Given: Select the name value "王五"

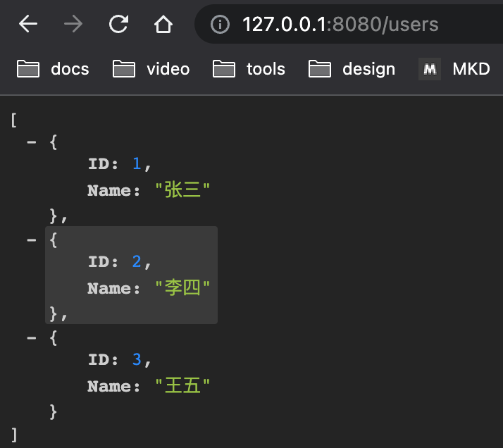Looking at the screenshot, I should point(182,385).
